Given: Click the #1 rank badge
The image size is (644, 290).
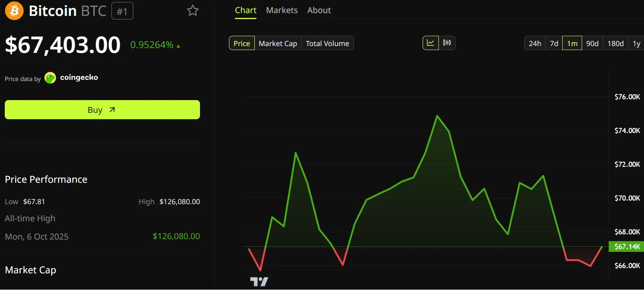Looking at the screenshot, I should 122,11.
